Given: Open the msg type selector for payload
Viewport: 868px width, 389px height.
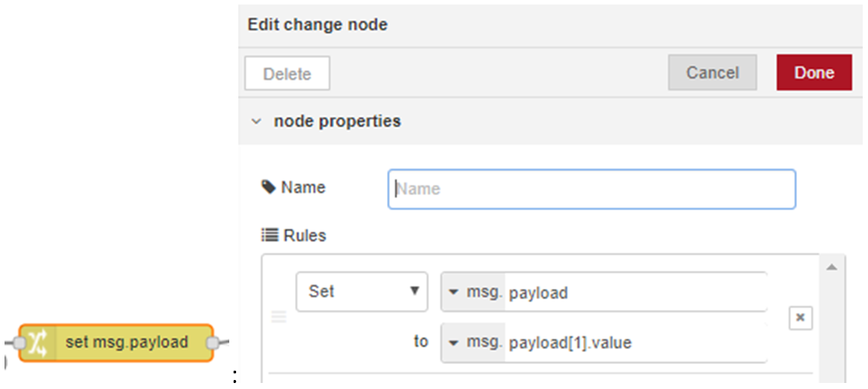Looking at the screenshot, I should pyautogui.click(x=474, y=293).
